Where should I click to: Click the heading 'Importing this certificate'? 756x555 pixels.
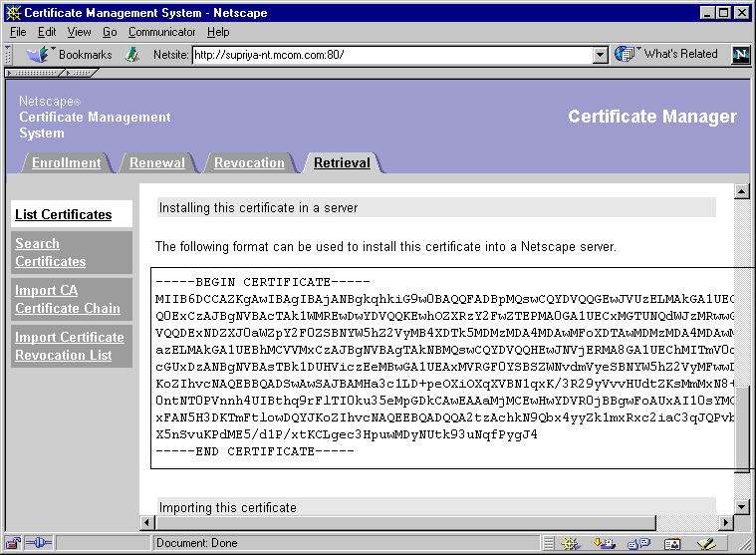click(x=227, y=508)
